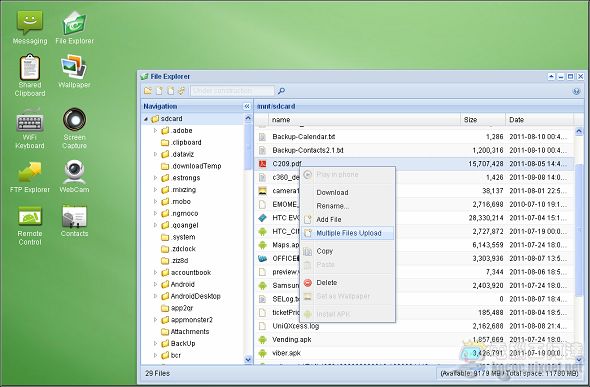Select the .system folder in tree

[x=178, y=237]
